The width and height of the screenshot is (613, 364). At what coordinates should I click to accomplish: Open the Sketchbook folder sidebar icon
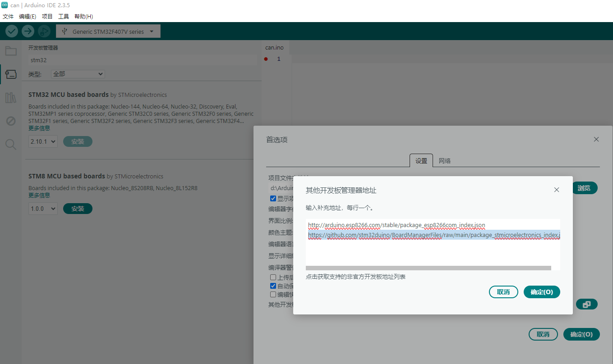coord(11,51)
